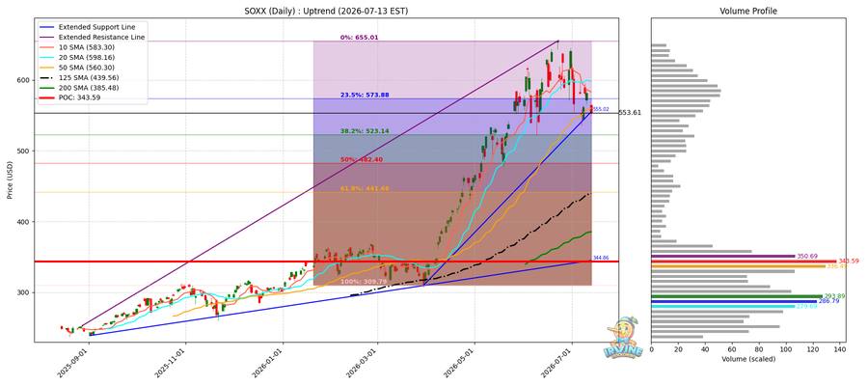Screen dimensions: 868x386
Task: Click the 38.2%: 523.14 Fibonacci label
Action: [x=365, y=130]
